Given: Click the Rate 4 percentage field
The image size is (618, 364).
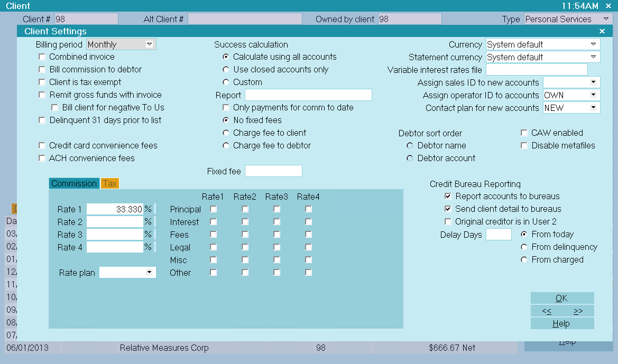Looking at the screenshot, I should point(115,247).
